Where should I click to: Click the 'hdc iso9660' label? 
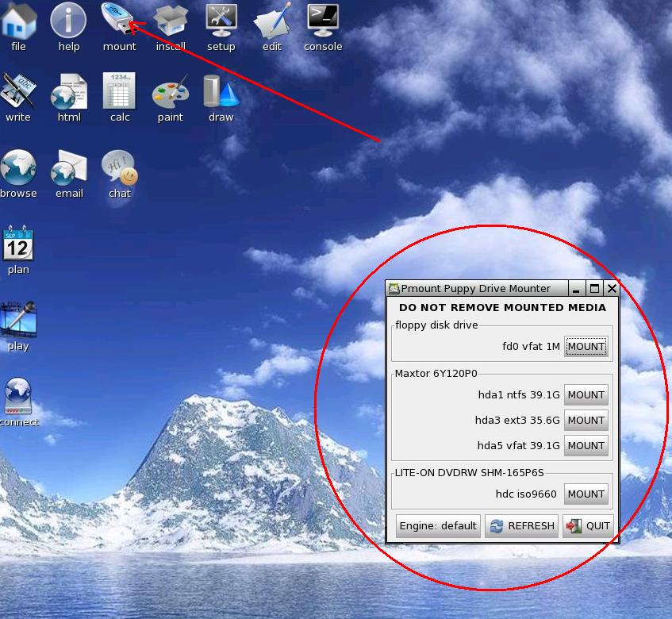click(526, 494)
